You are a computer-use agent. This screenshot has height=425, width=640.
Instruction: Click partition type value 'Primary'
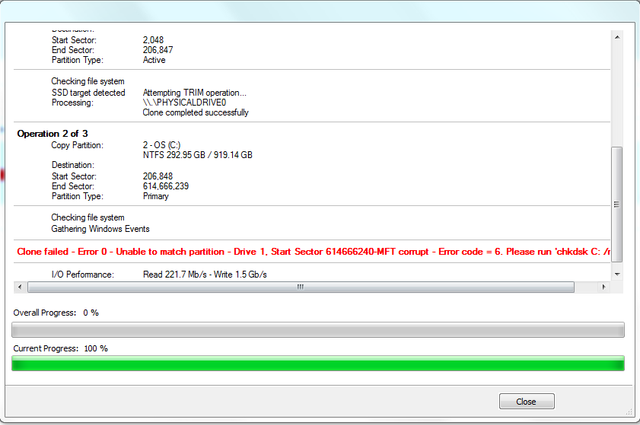(x=156, y=196)
